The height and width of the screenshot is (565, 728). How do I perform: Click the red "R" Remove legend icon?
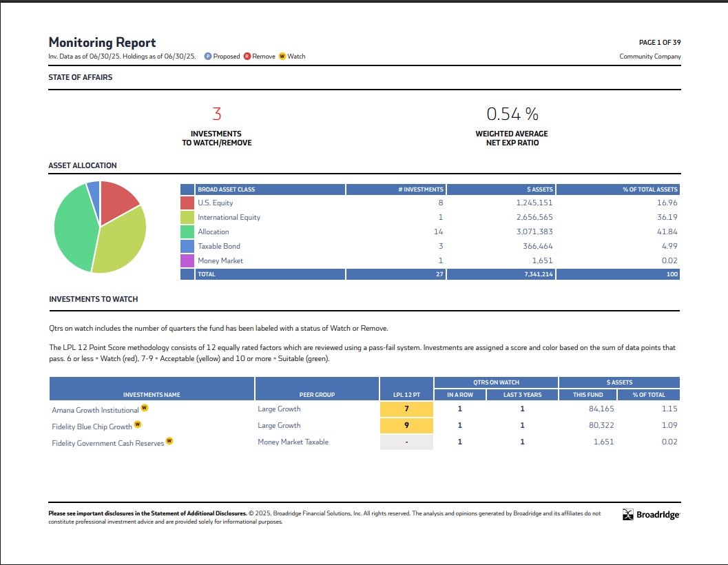tap(247, 56)
